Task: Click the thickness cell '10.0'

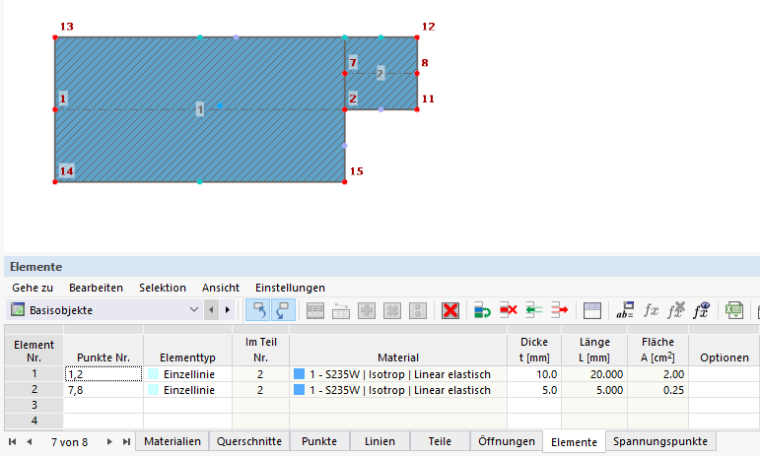Action: pyautogui.click(x=534, y=374)
